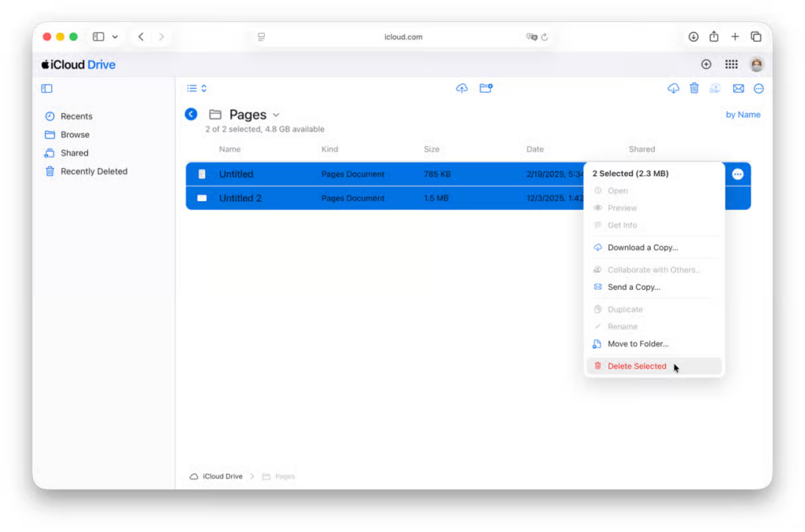Click the more options icon on Untitled row
Viewport: 805px width, 532px height.
tap(737, 174)
